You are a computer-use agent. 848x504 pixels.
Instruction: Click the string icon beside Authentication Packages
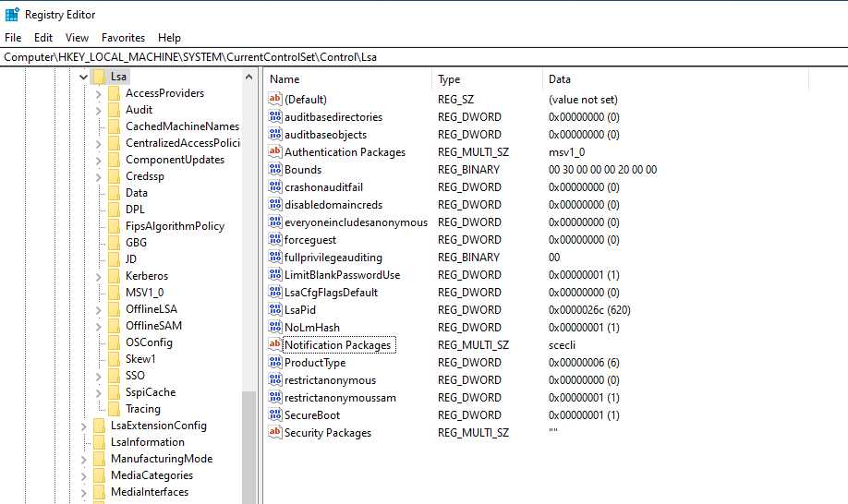[x=274, y=152]
